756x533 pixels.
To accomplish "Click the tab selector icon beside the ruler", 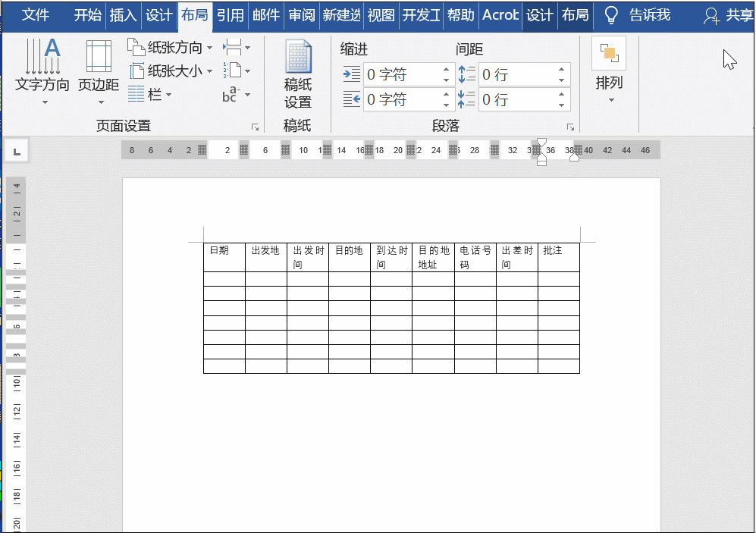I will 17,150.
